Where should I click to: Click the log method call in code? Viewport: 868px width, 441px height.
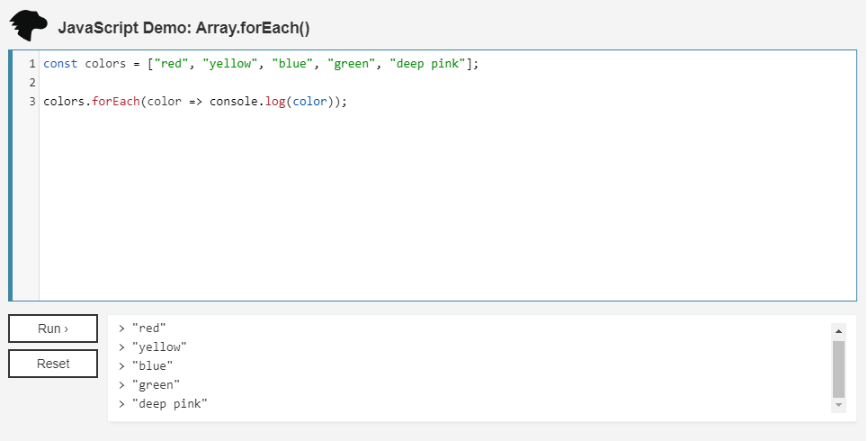pos(275,102)
